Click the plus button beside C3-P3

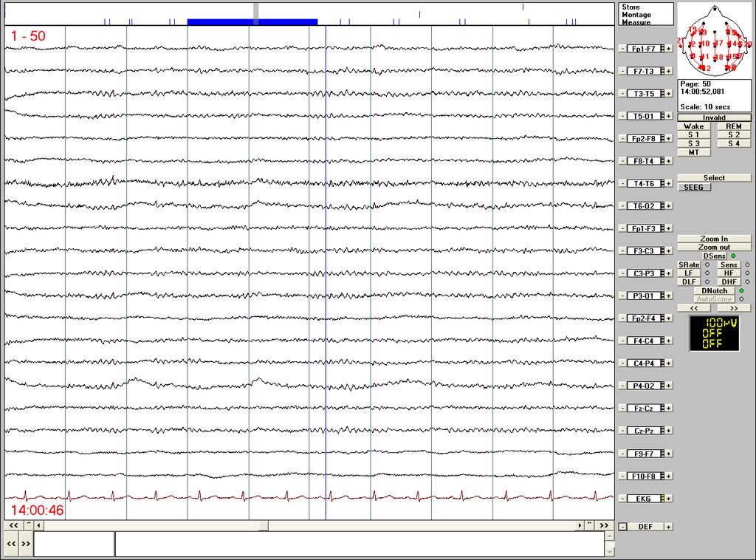[669, 273]
